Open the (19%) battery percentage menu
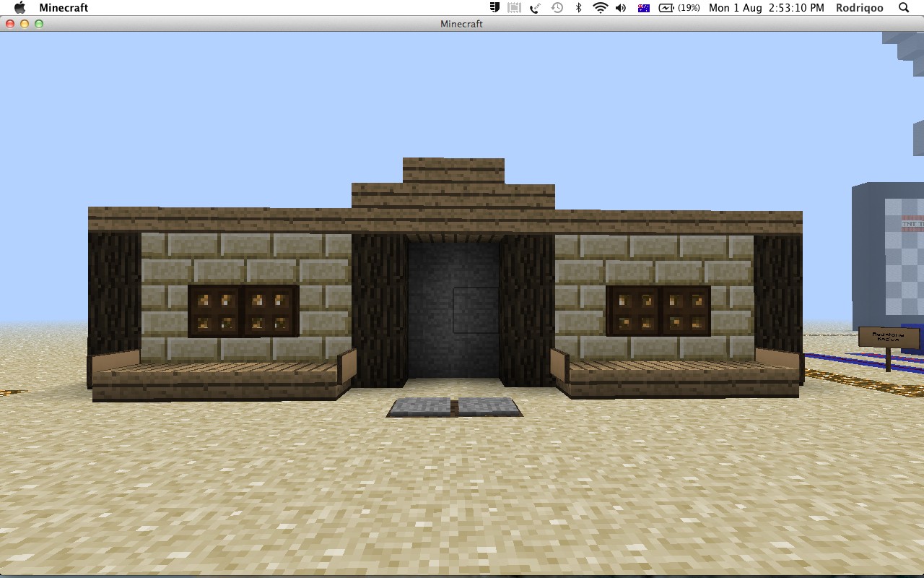Screen dimensions: 924x578 coord(688,7)
